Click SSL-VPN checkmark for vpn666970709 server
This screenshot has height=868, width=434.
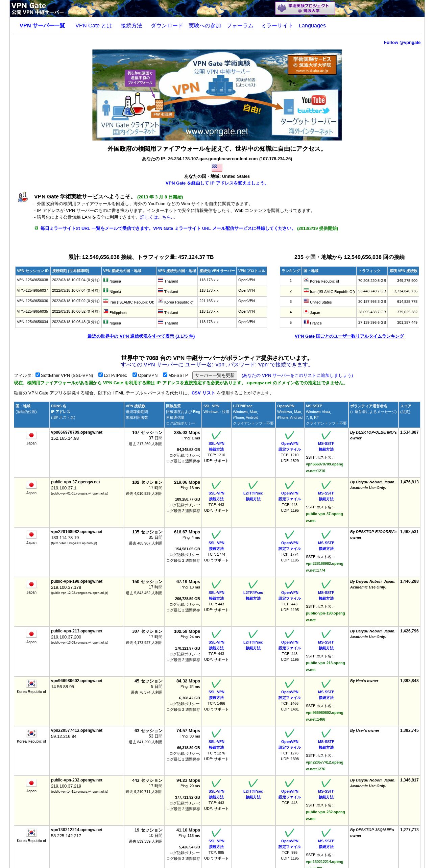click(216, 435)
